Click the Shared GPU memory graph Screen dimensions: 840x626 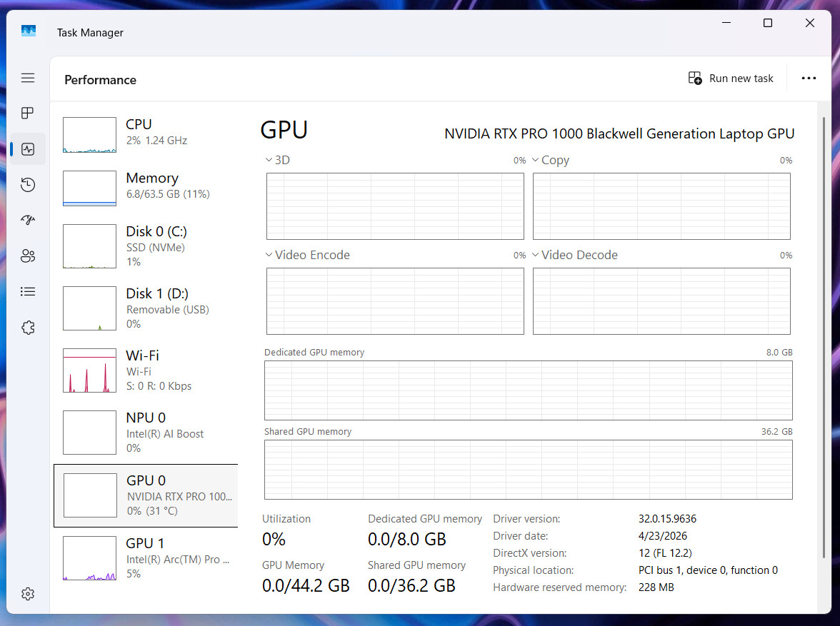click(x=529, y=470)
